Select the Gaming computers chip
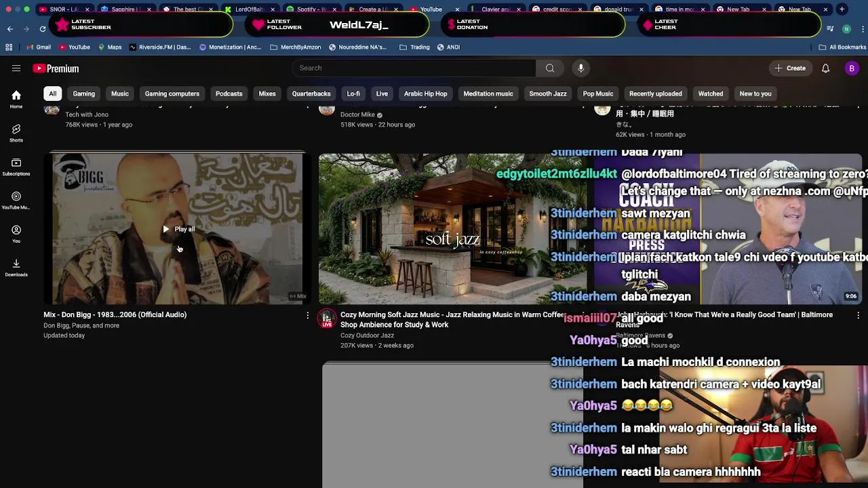The height and width of the screenshot is (488, 868). [172, 94]
